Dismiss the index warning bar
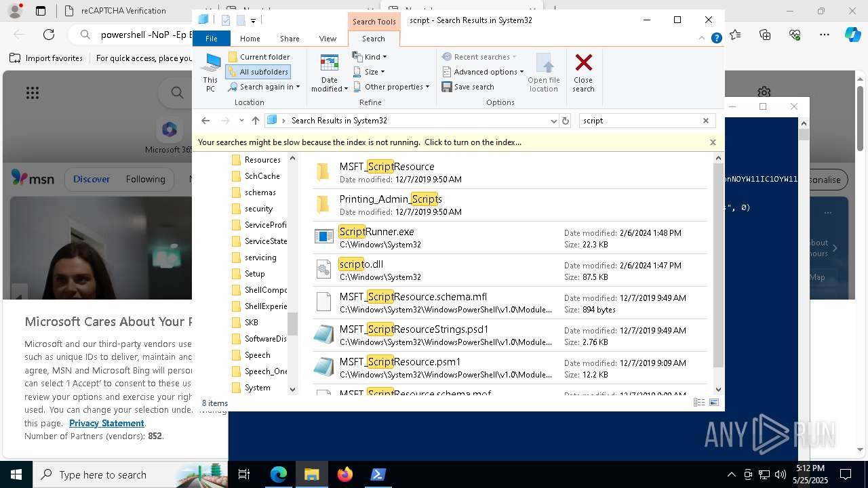 click(713, 142)
